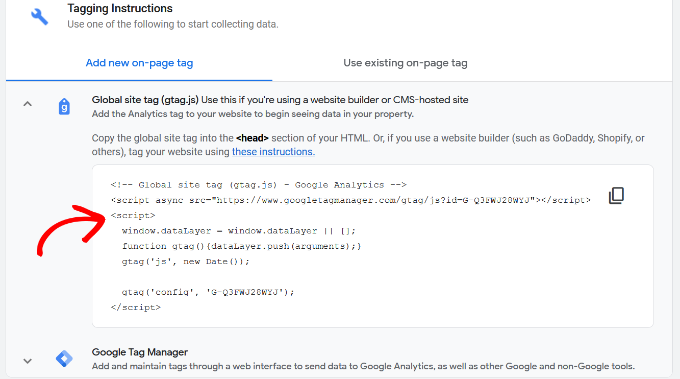Click the Global site tag (gtag.js) heading
This screenshot has height=379, width=680.
tap(145, 100)
